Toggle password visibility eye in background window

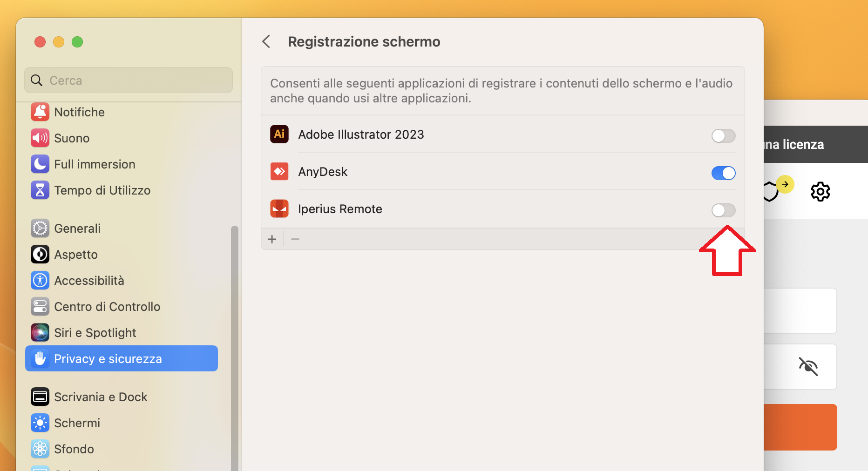pyautogui.click(x=808, y=366)
